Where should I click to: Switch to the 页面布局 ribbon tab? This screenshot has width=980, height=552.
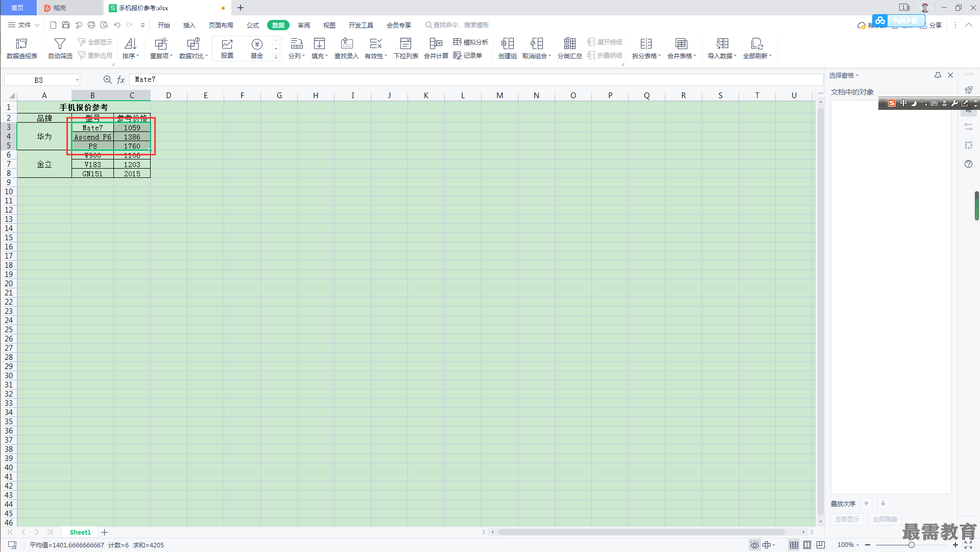221,25
